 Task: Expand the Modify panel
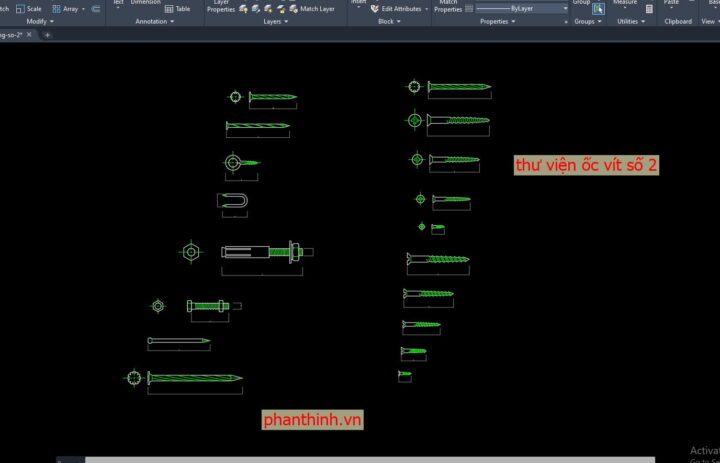coord(40,21)
